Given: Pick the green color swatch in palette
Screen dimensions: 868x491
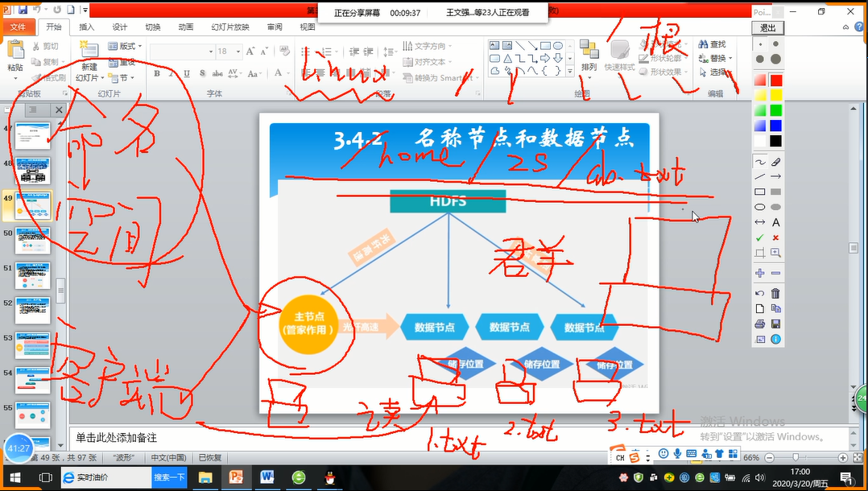Looking at the screenshot, I should click(776, 110).
